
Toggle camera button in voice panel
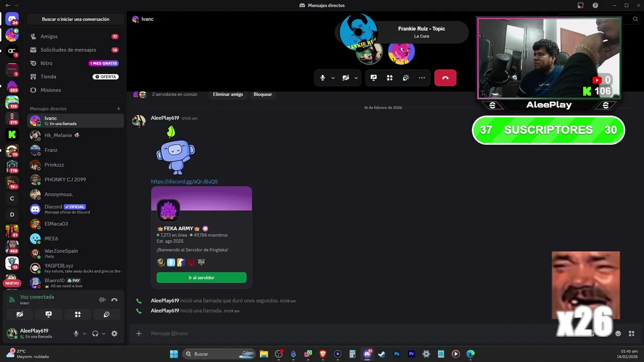tap(20, 314)
